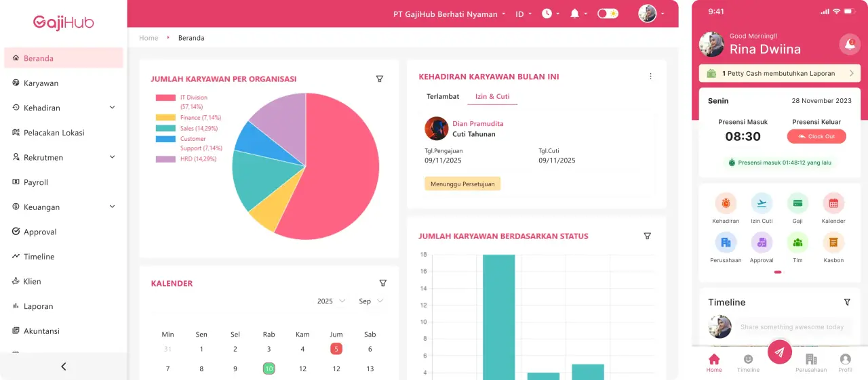Toggle the IT Division legend swatch
Viewport: 868px width, 380px height.
(x=165, y=98)
